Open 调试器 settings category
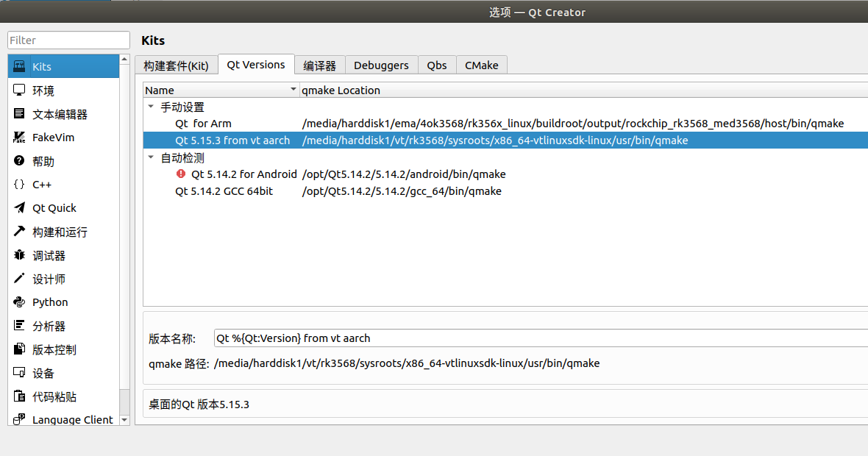Image resolution: width=868 pixels, height=456 pixels. (x=64, y=255)
